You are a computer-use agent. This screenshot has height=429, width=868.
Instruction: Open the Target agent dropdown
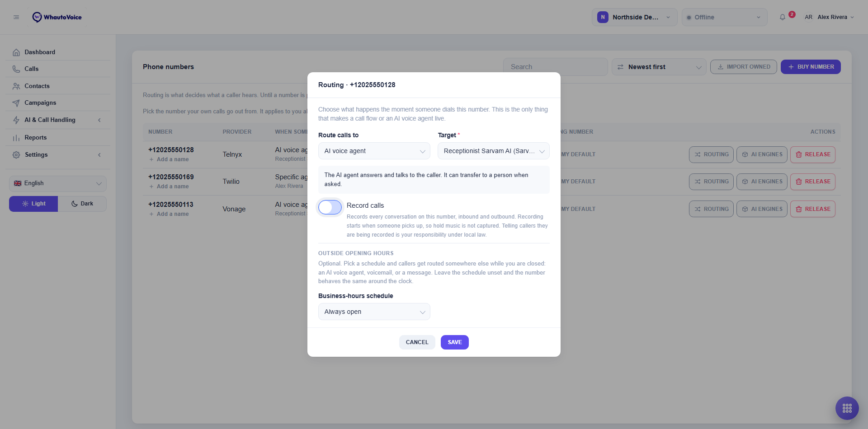click(x=494, y=151)
